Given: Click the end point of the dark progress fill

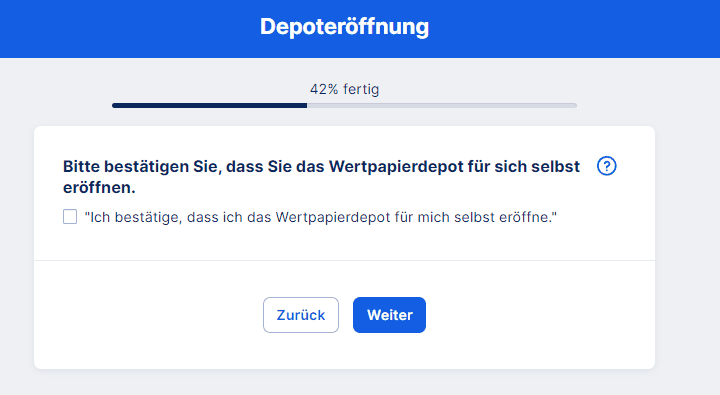Looking at the screenshot, I should (306, 106).
